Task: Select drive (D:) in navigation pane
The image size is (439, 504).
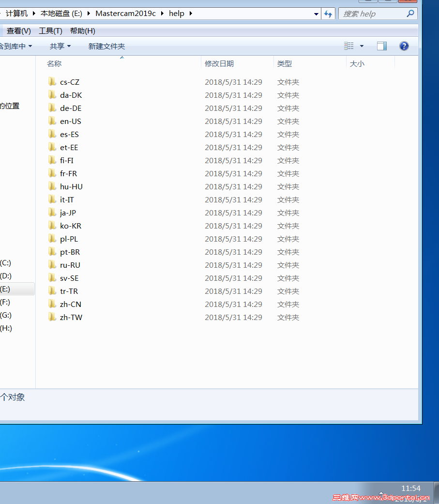Action: pos(5,276)
